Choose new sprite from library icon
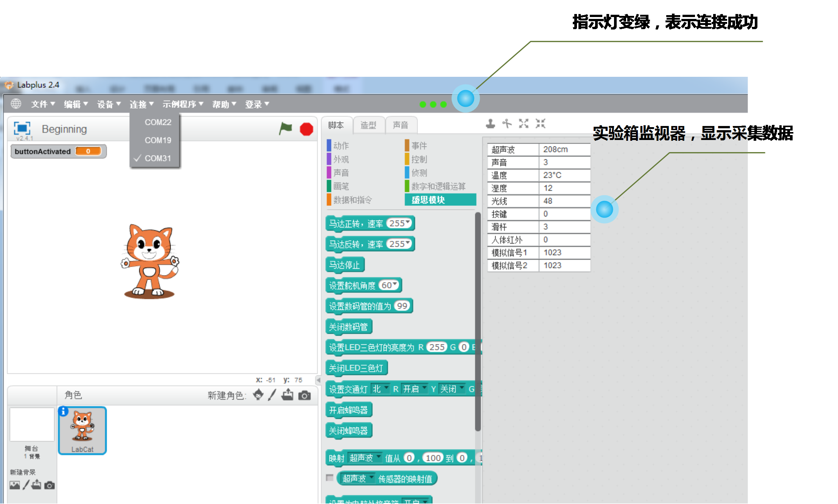This screenshot has height=504, width=838. (x=258, y=395)
